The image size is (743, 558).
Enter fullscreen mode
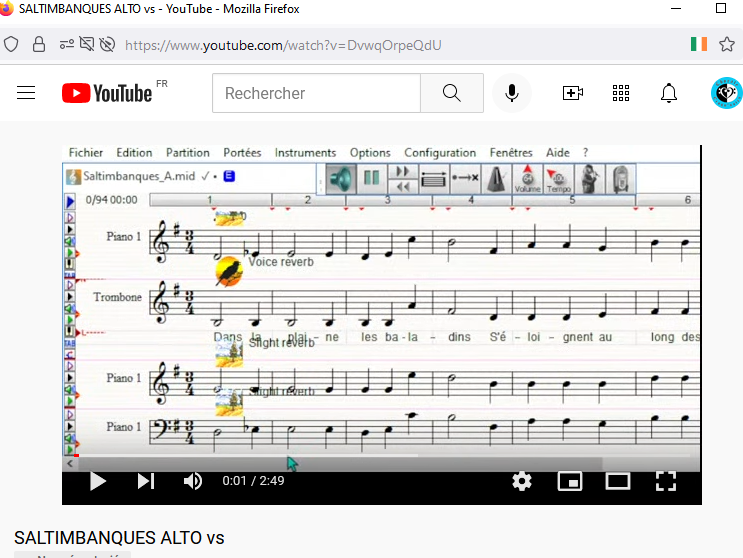(x=666, y=481)
